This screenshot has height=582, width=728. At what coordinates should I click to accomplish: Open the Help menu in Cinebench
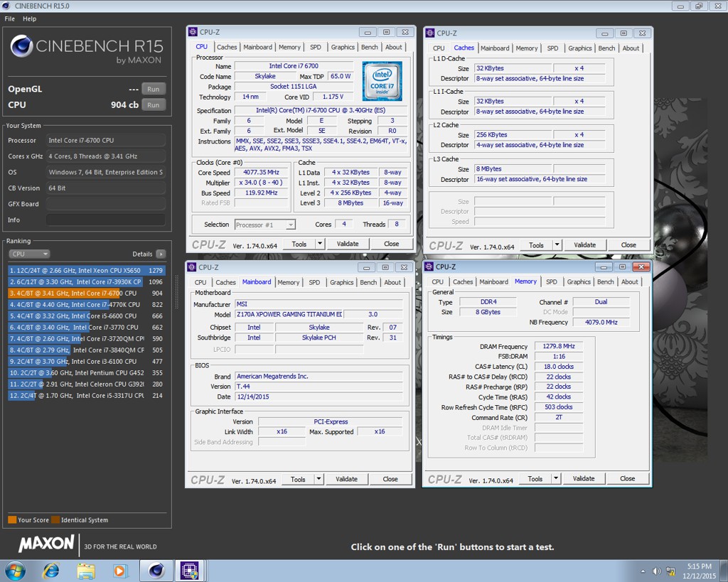30,18
